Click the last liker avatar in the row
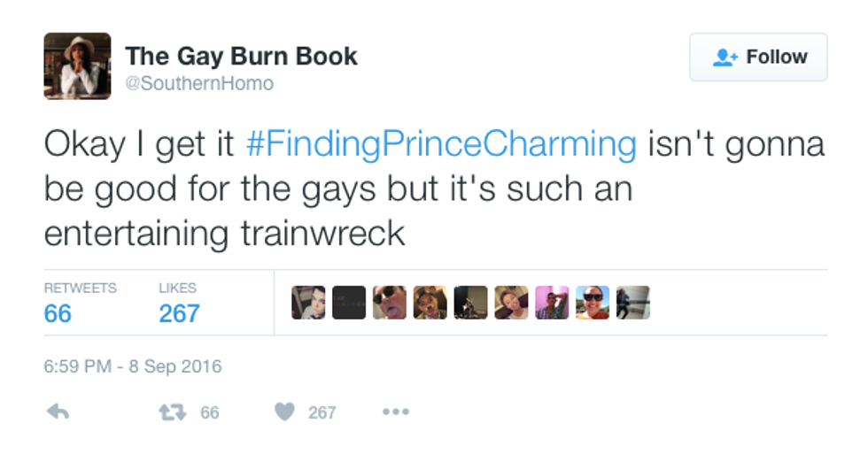Viewport: 868px width, 469px height. click(633, 303)
